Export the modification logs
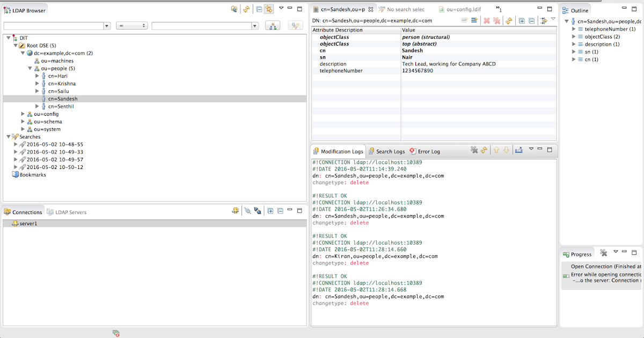Image resolution: width=644 pixels, height=338 pixels. [518, 150]
